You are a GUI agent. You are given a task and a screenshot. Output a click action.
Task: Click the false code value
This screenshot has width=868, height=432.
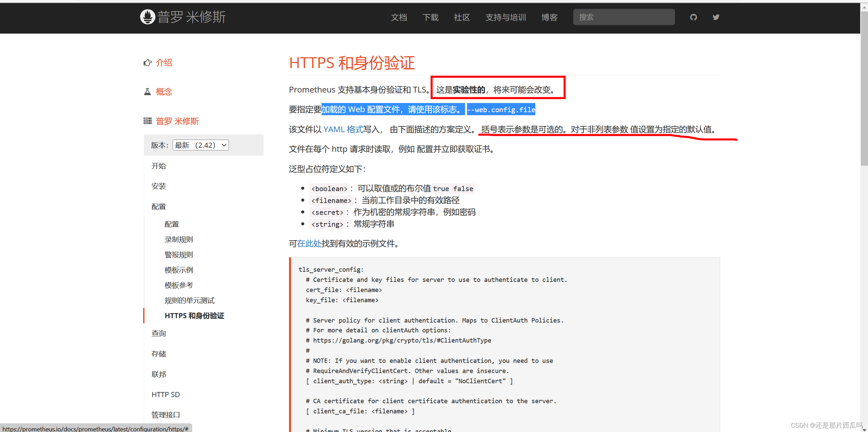coord(463,189)
